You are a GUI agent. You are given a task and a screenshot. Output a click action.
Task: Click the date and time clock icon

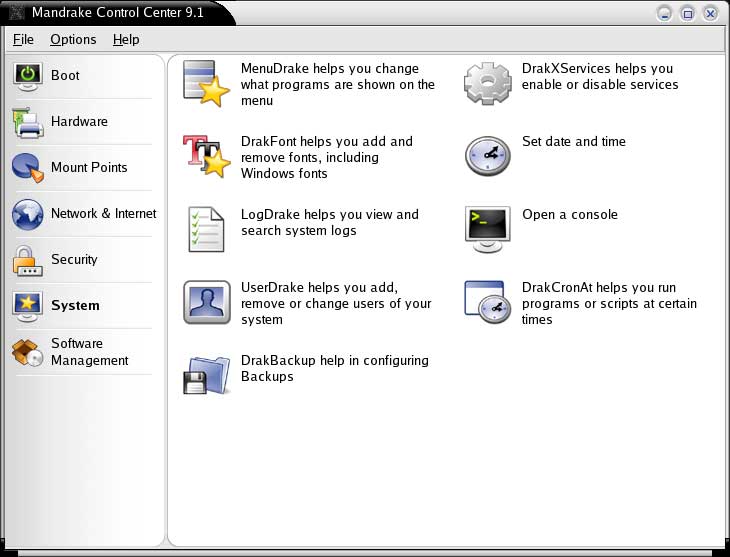coord(488,156)
